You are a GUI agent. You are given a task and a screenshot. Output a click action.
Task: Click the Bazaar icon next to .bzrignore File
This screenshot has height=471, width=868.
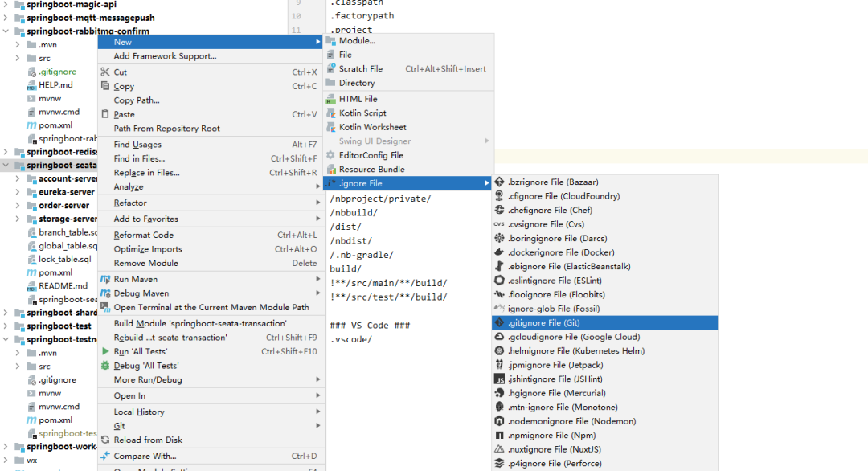(499, 182)
